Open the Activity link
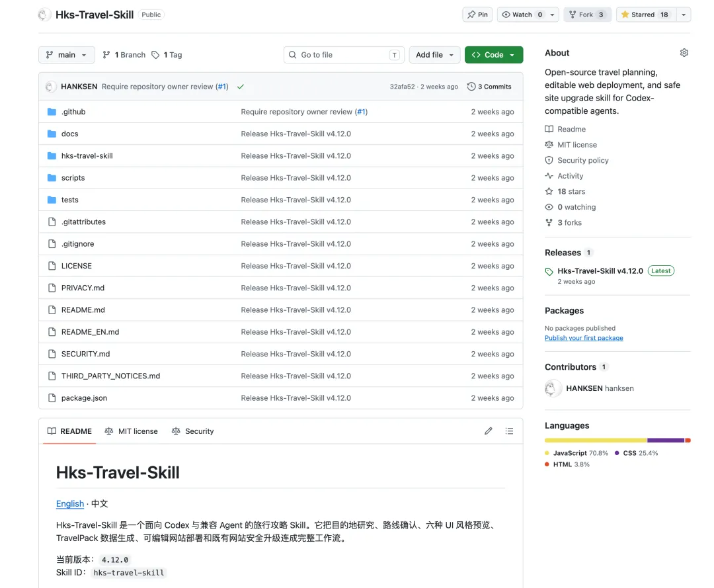The height and width of the screenshot is (588, 714). coord(564,176)
